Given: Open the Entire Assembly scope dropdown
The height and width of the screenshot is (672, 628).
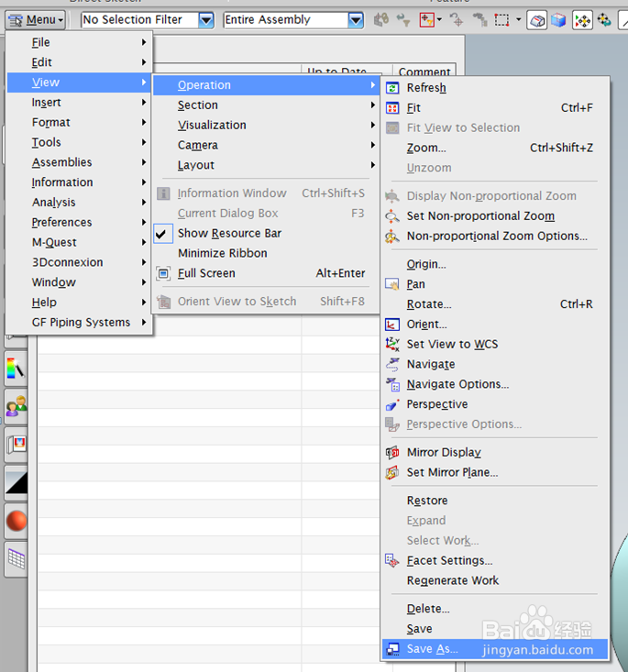Looking at the screenshot, I should pos(356,20).
